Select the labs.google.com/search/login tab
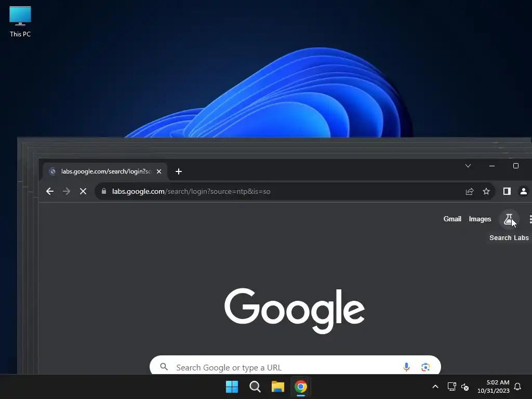 [105, 171]
